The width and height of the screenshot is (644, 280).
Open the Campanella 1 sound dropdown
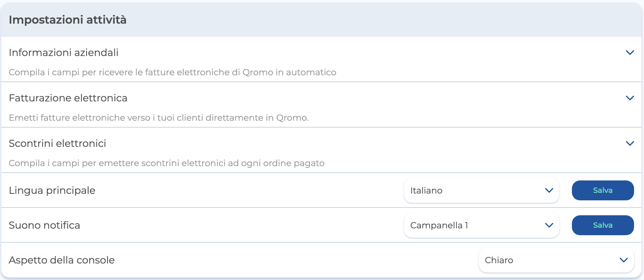[476, 225]
